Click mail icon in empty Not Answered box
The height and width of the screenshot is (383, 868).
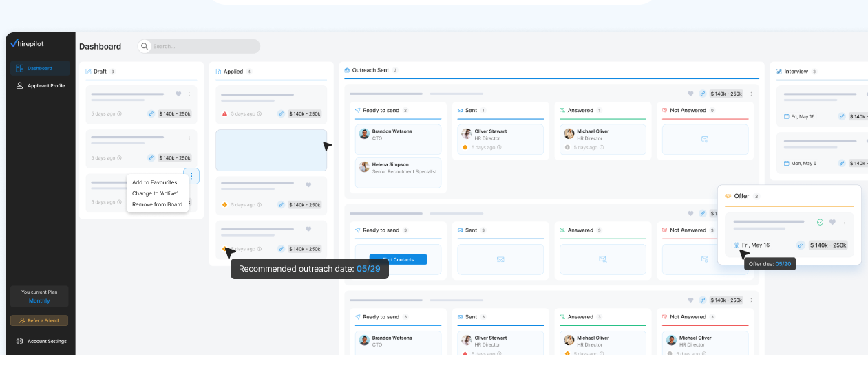(x=705, y=139)
